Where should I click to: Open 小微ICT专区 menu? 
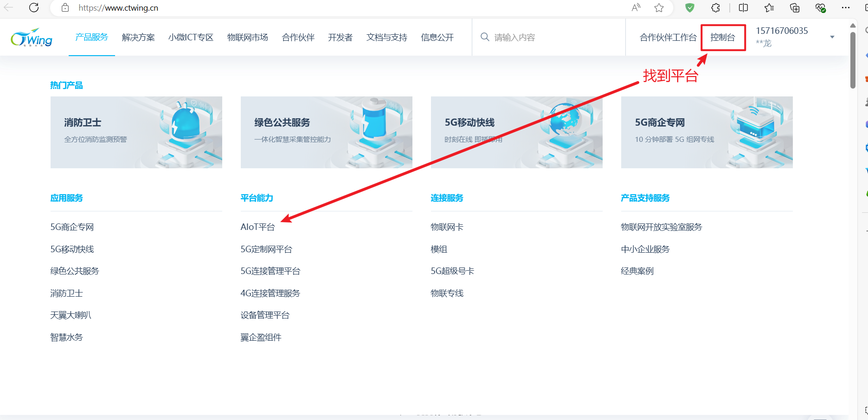click(191, 37)
